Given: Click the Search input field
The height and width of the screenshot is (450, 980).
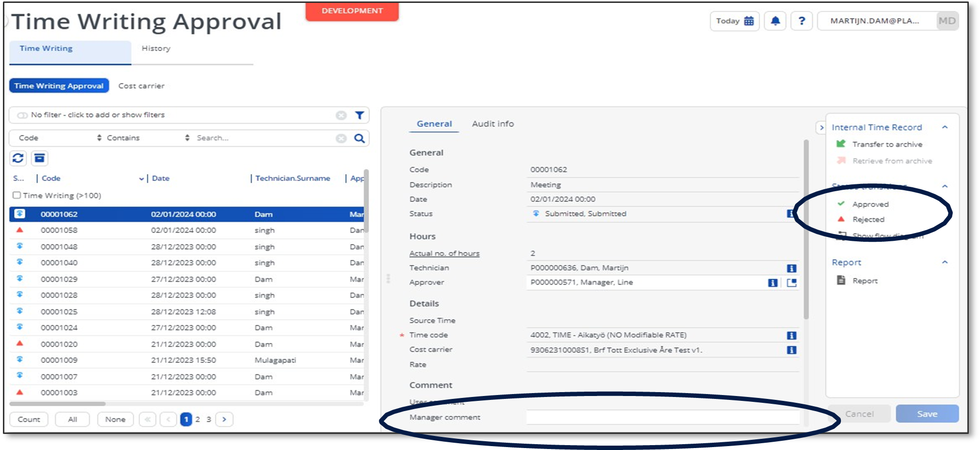Looking at the screenshot, I should tap(264, 138).
